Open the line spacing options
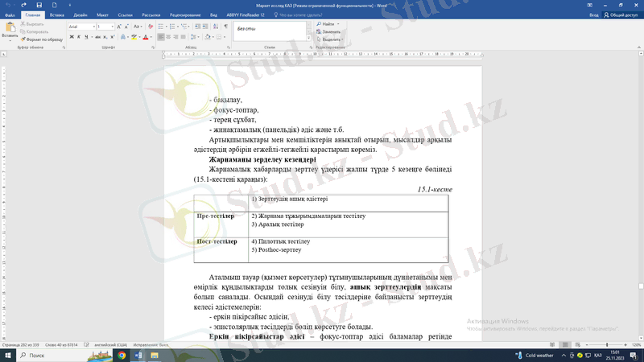 point(195,37)
